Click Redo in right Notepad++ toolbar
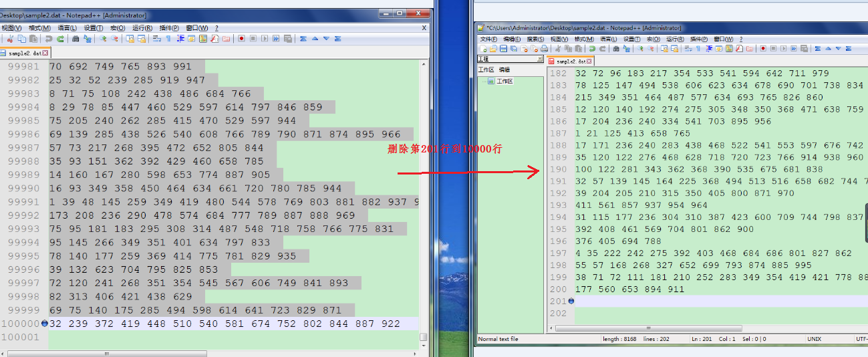 pos(603,48)
